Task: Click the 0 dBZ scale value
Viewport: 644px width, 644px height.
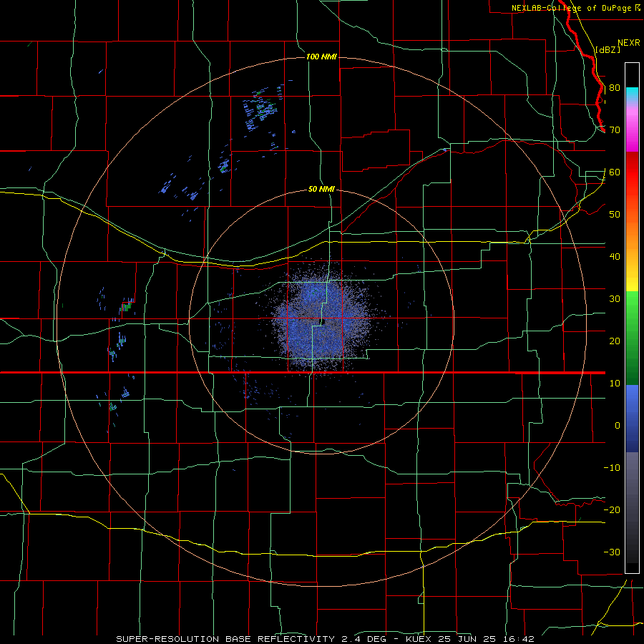Action: tap(618, 426)
